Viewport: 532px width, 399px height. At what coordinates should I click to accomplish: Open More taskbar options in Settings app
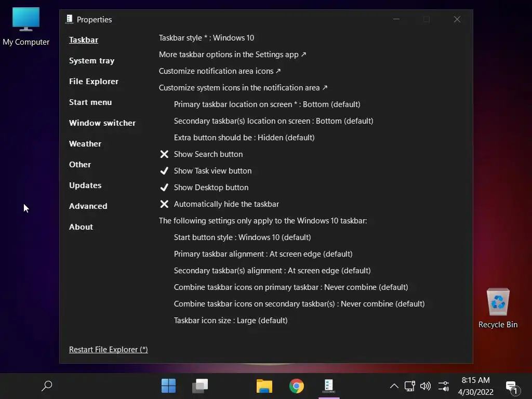tap(232, 54)
